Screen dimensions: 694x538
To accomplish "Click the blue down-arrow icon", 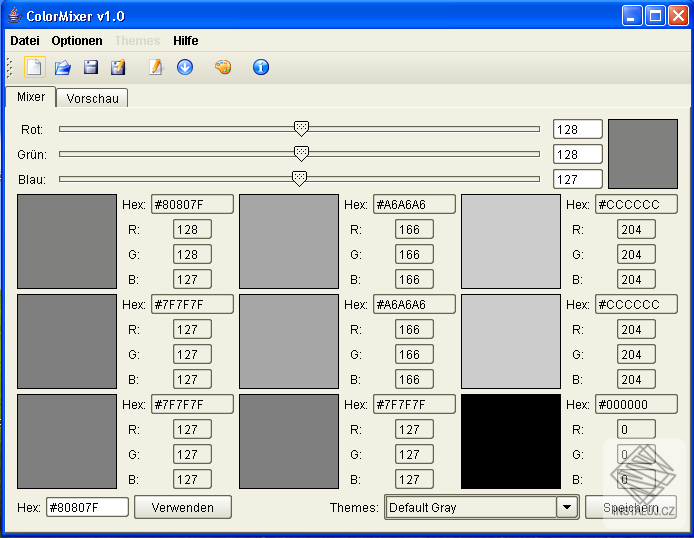I will 185,67.
